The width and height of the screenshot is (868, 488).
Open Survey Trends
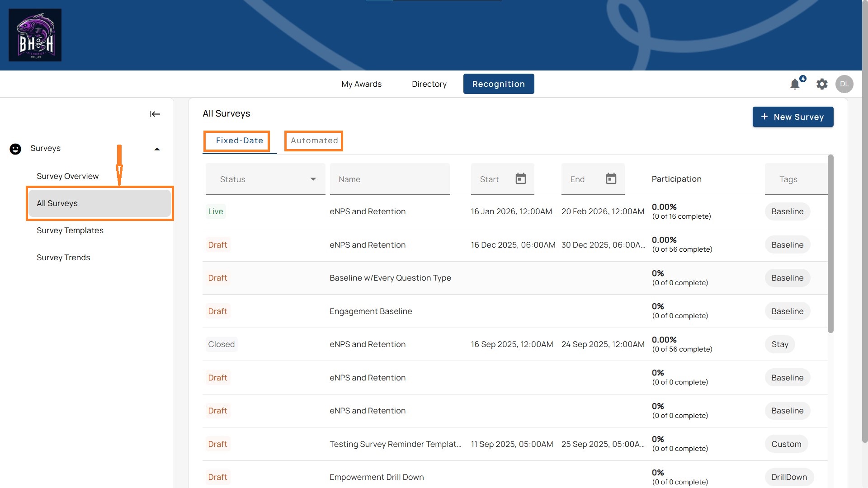tap(63, 258)
